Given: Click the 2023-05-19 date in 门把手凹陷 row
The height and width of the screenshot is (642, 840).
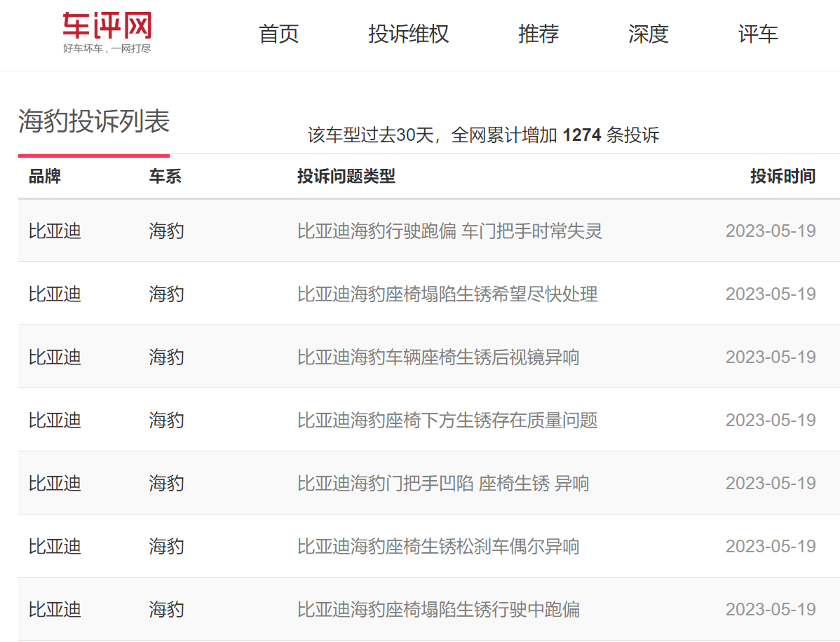Looking at the screenshot, I should click(771, 483).
